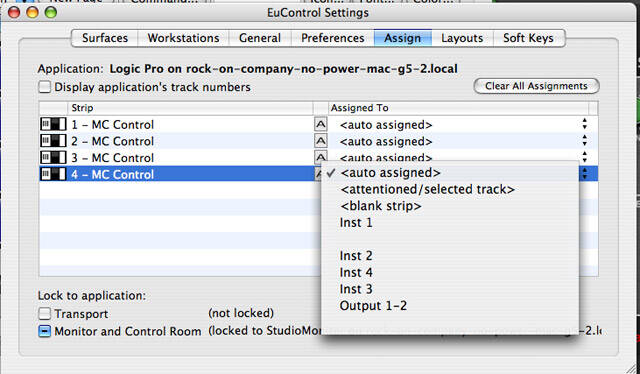Click the fader strip icon for 1 – MC Control

(x=53, y=125)
